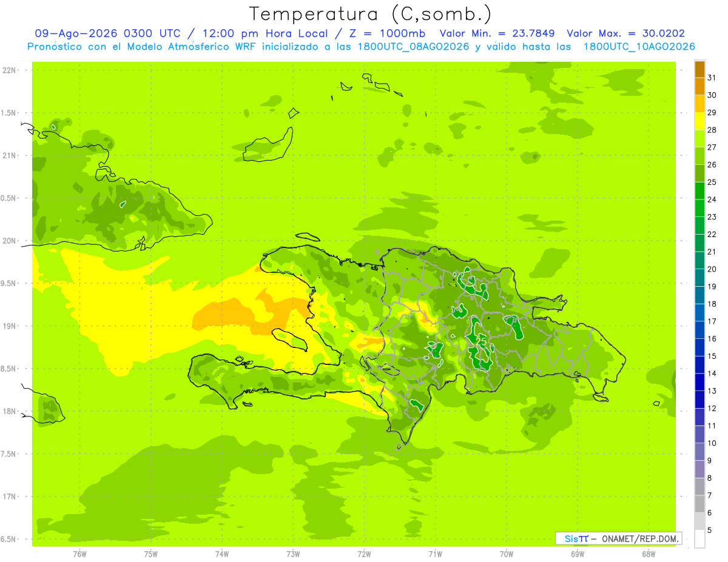Click the '21N' latitude label
The height and width of the screenshot is (562, 728).
pos(10,155)
